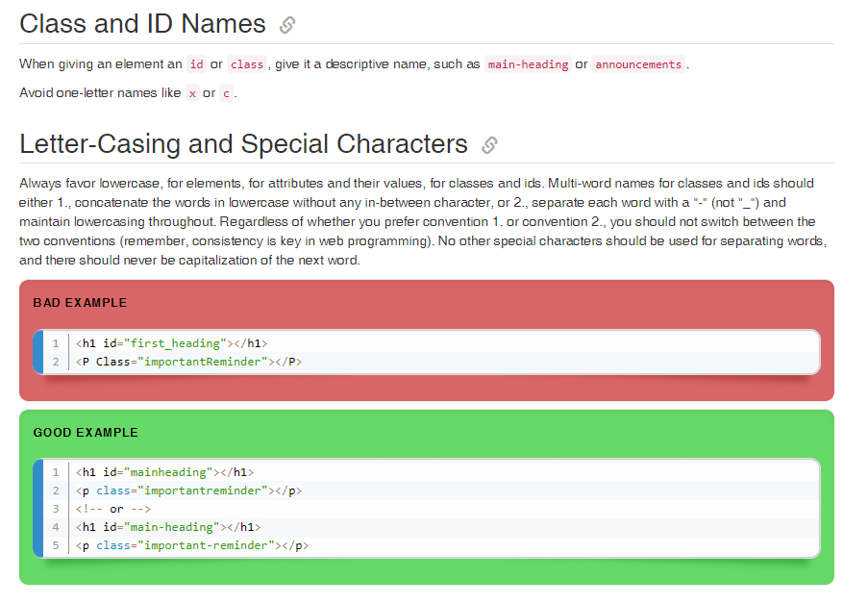The height and width of the screenshot is (604, 868).
Task: Click the Letter-Casing and Special Characters heading
Action: coord(243,144)
